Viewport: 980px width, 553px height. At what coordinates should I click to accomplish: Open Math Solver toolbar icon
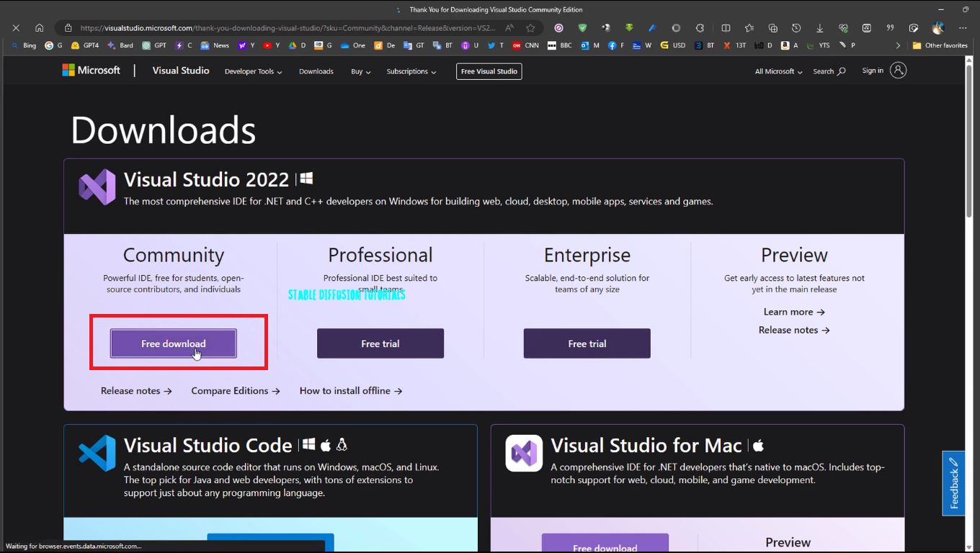click(867, 28)
